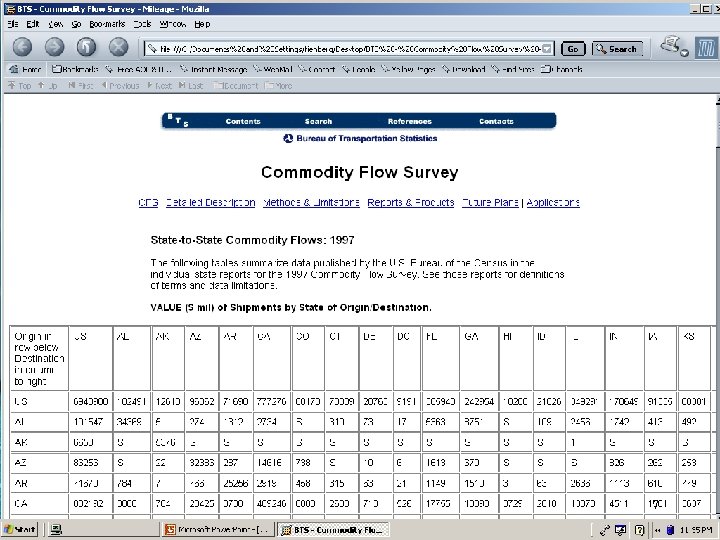Open the Future Plans link
Viewport: 720px width, 540px height.
pos(490,202)
